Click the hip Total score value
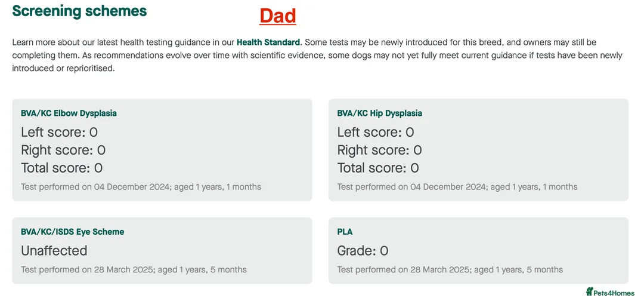Viewport: 644px width, 301px height. click(414, 168)
